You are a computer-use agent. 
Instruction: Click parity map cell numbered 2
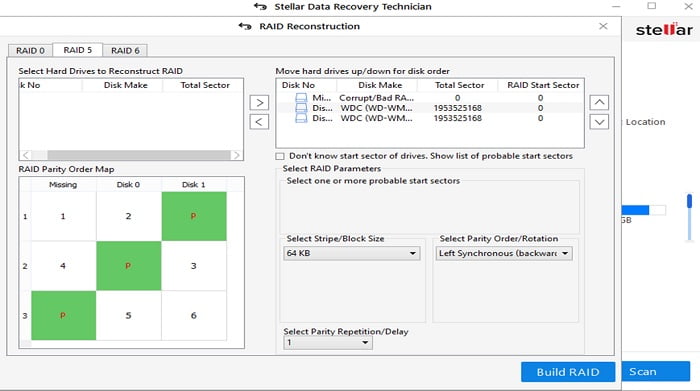click(129, 216)
